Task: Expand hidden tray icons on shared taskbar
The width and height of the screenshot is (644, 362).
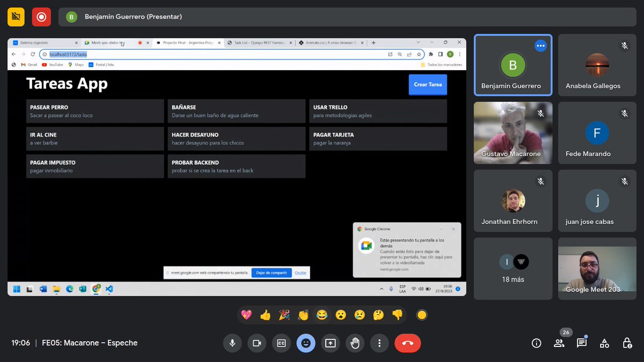Action: 382,289
